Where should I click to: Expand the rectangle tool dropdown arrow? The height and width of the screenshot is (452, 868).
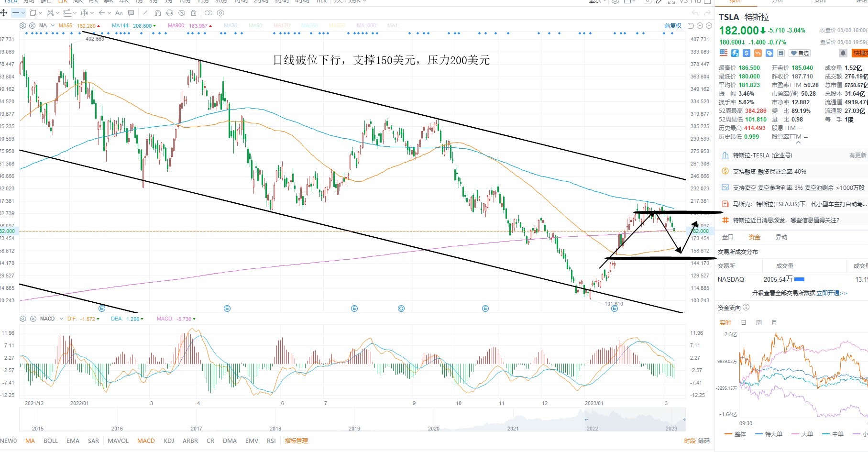pos(40,13)
